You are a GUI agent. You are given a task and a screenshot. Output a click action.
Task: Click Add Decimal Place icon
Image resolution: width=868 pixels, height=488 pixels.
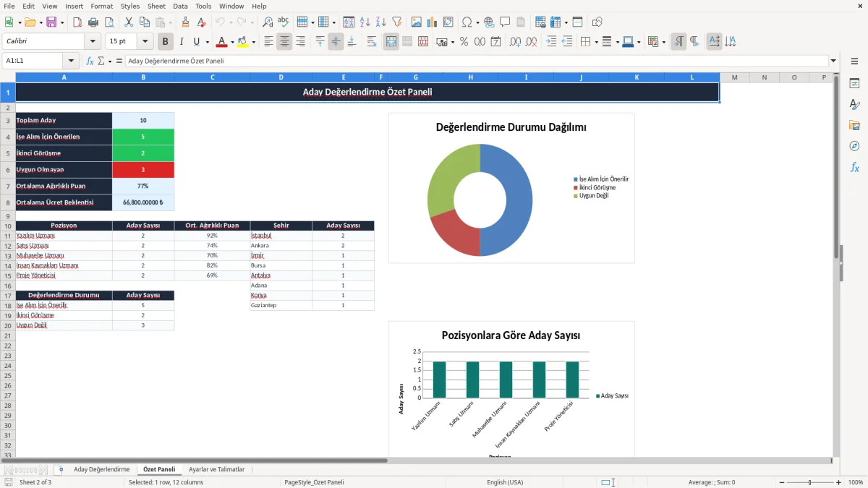[x=516, y=42]
